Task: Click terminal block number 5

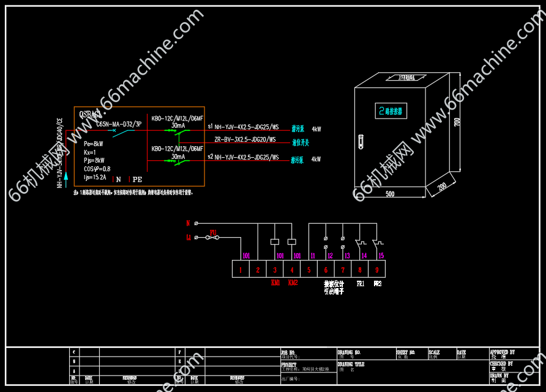Action: pyautogui.click(x=309, y=269)
